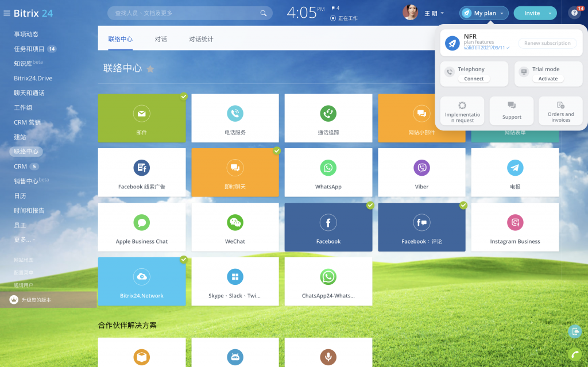The image size is (588, 367).
Task: Open the 通话追踪 call tracking icon
Action: pyautogui.click(x=328, y=113)
